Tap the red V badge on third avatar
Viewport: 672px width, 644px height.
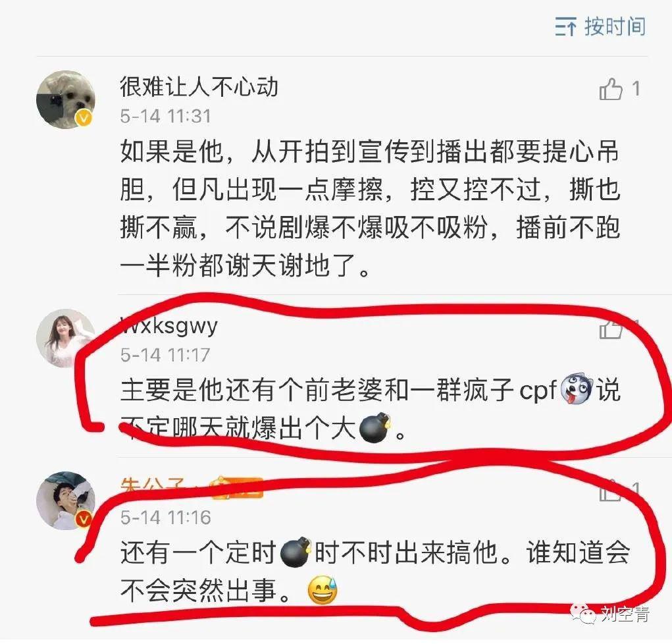[x=84, y=520]
